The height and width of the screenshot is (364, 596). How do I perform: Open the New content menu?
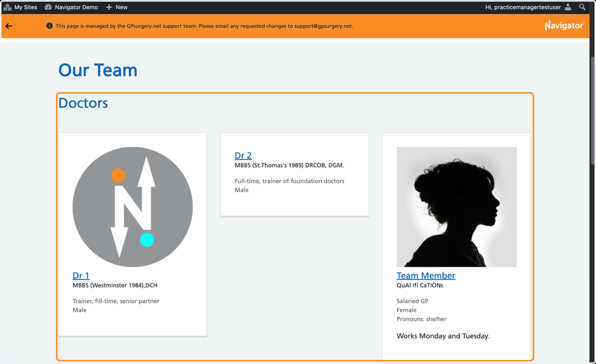coord(117,7)
